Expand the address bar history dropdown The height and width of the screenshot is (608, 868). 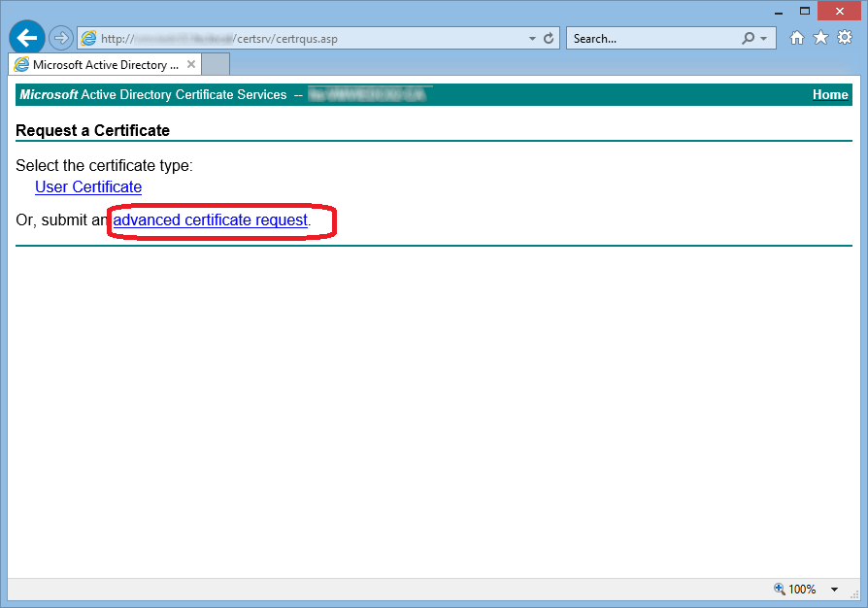pyautogui.click(x=532, y=39)
